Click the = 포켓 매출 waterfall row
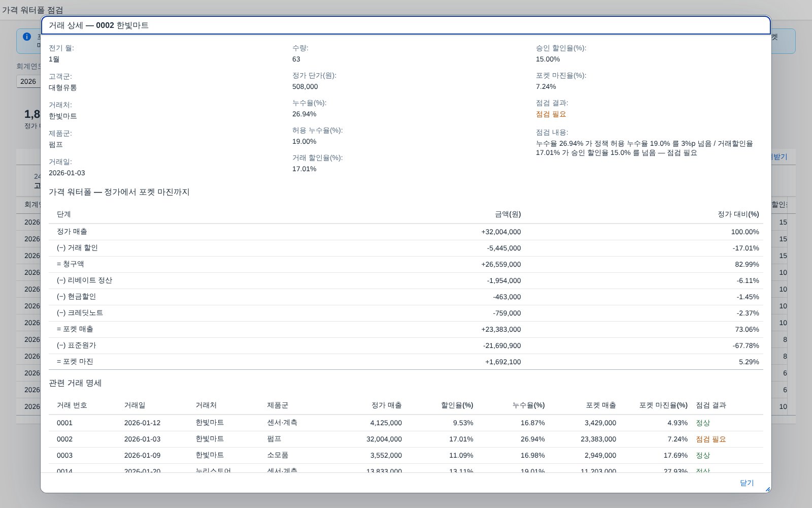The width and height of the screenshot is (812, 508). [406, 329]
